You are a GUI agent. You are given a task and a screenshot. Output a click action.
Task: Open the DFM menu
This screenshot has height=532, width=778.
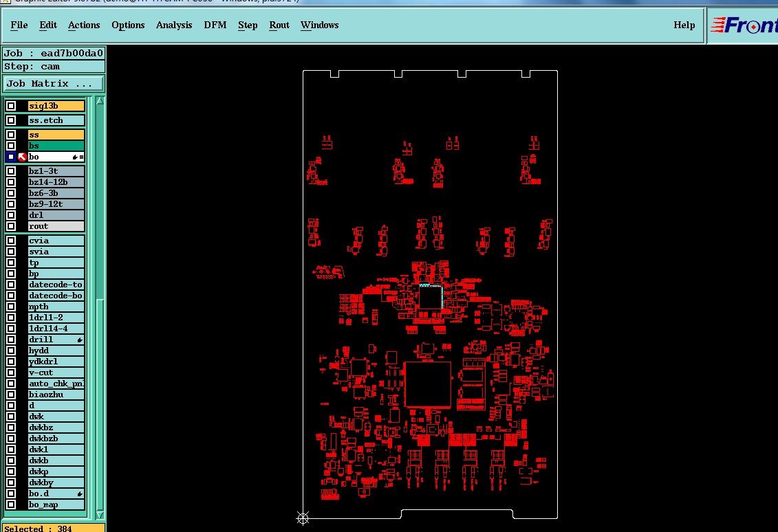[x=215, y=25]
